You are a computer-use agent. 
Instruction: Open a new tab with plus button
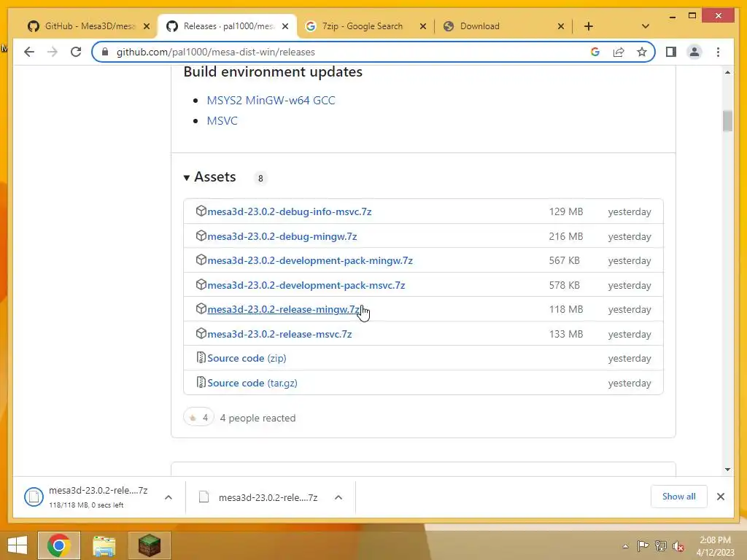click(589, 26)
